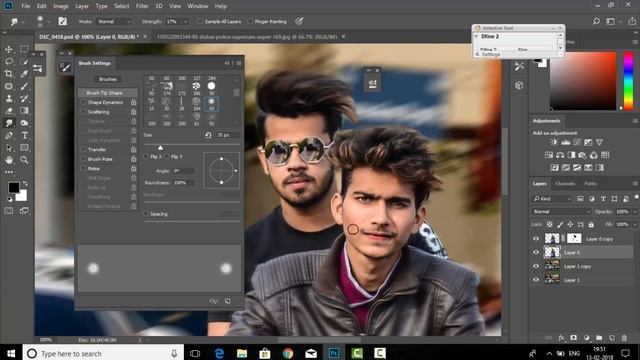The width and height of the screenshot is (640, 360).
Task: Select the Eraser tool
Action: pyautogui.click(x=9, y=111)
